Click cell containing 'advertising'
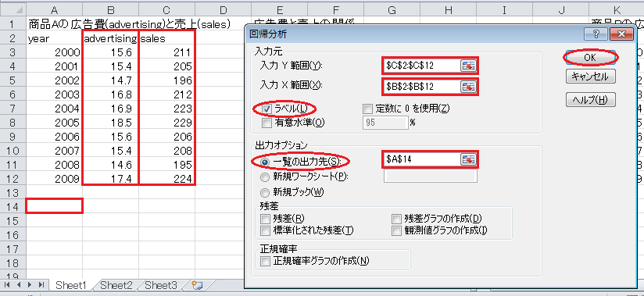Screen dimensions: 644x296 (110, 38)
